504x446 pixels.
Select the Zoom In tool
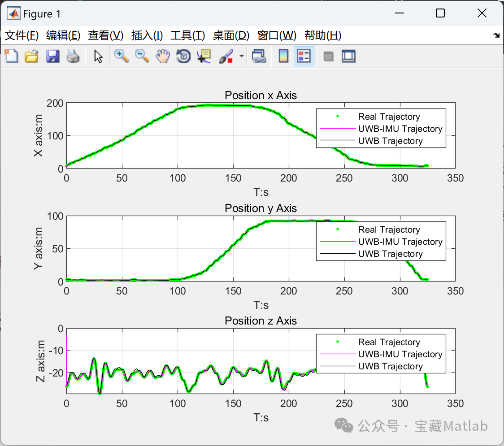[x=121, y=56]
